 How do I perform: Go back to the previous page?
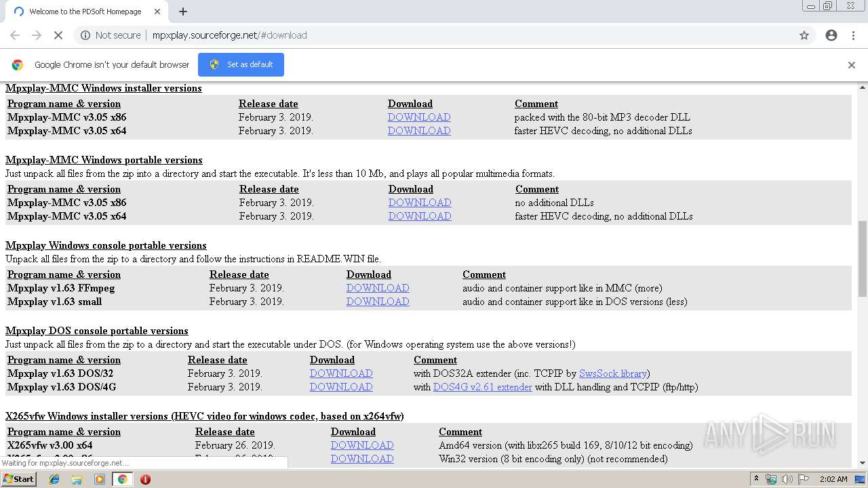[15, 35]
